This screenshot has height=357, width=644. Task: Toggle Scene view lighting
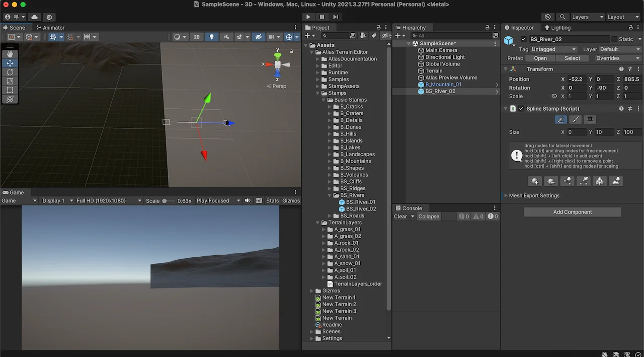click(211, 37)
